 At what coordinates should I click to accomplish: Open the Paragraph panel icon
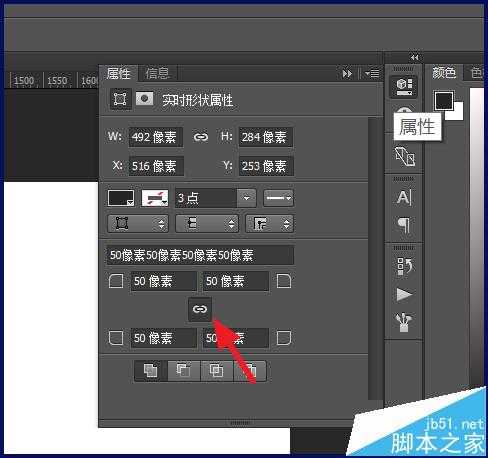pos(404,225)
